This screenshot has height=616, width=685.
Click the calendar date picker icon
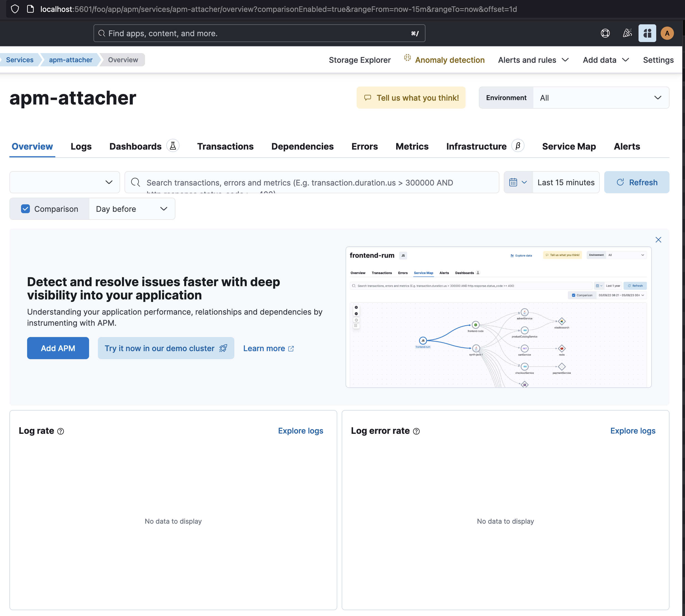point(513,182)
